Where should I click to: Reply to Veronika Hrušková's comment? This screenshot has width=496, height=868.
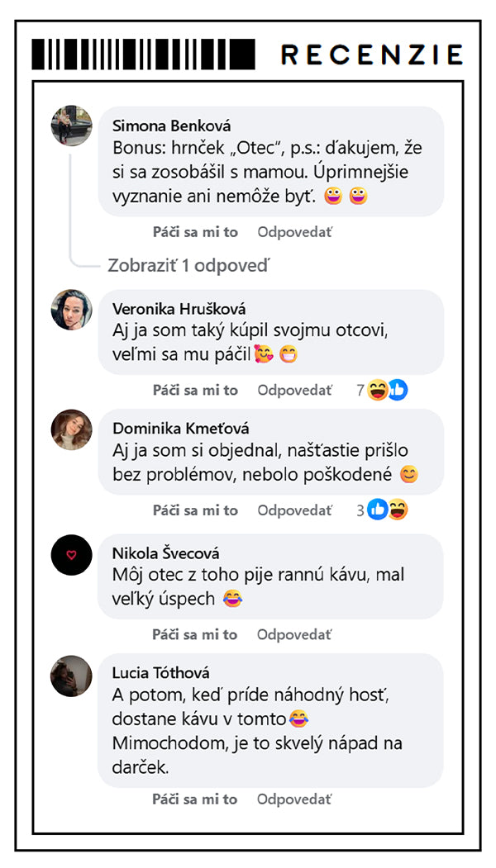click(x=295, y=391)
